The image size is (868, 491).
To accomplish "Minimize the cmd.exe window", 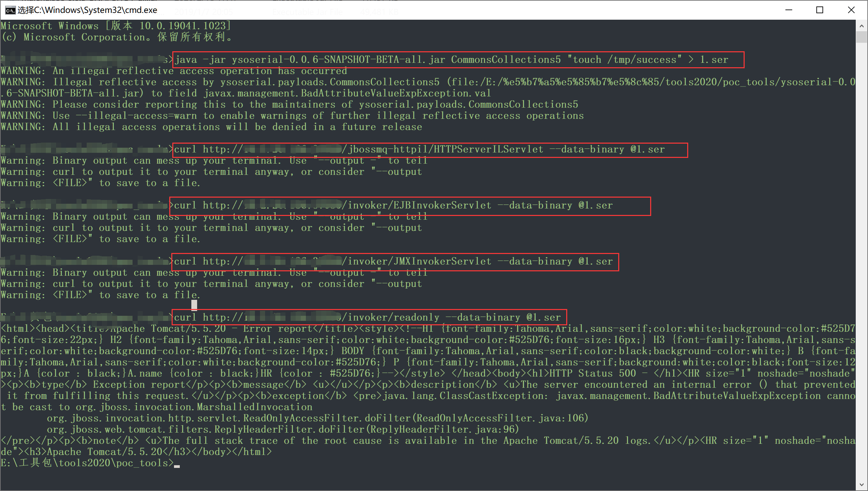I will (789, 10).
